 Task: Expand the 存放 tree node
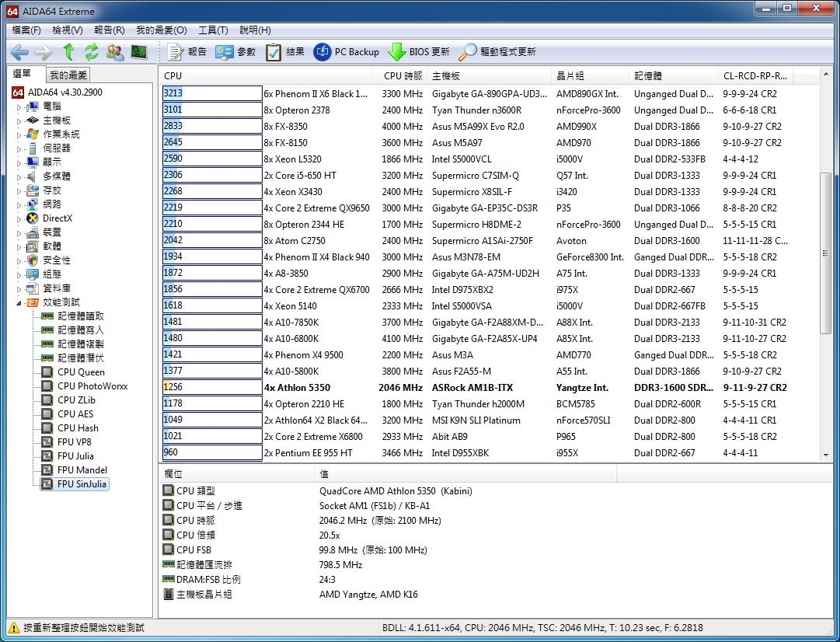19,190
